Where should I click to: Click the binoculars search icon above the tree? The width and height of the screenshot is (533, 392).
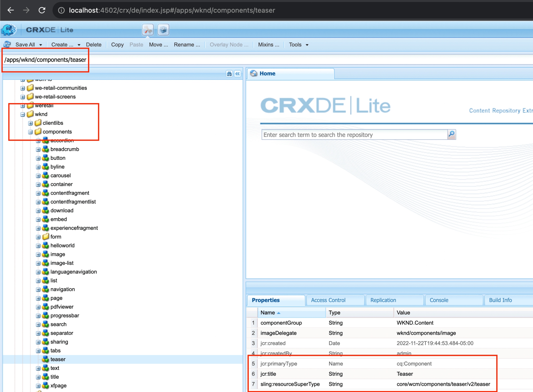[229, 74]
